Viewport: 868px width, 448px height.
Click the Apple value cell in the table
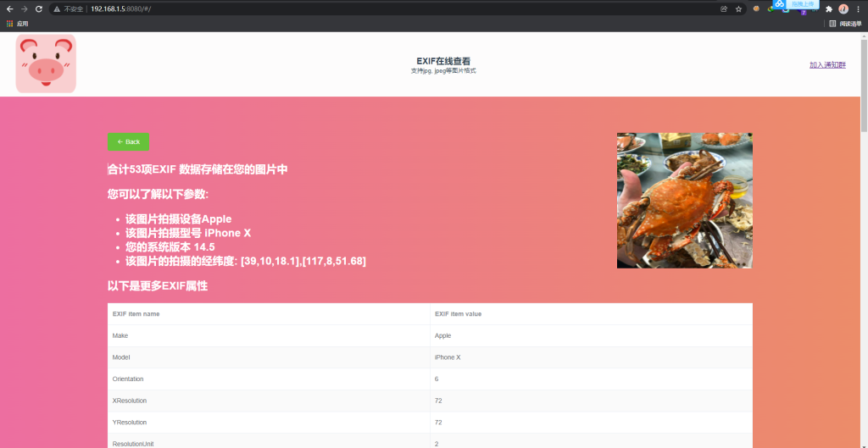click(591, 335)
